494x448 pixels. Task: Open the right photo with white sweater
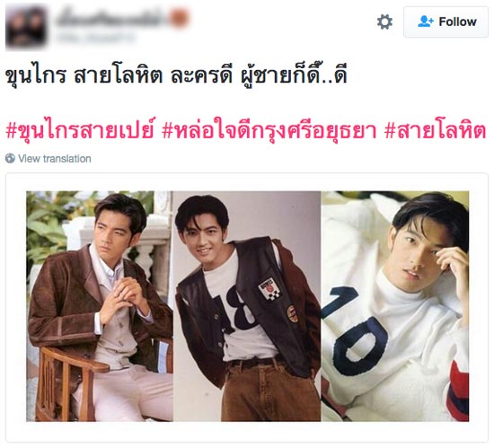395,306
